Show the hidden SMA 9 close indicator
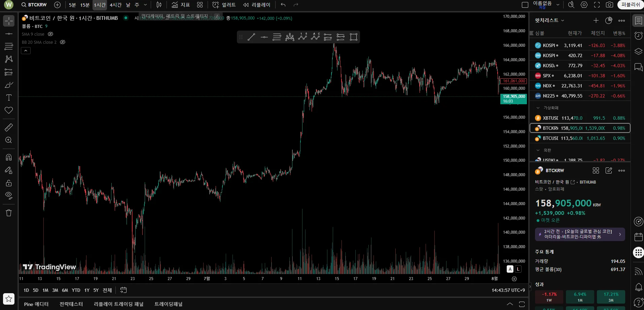The width and height of the screenshot is (644, 310). [50, 34]
